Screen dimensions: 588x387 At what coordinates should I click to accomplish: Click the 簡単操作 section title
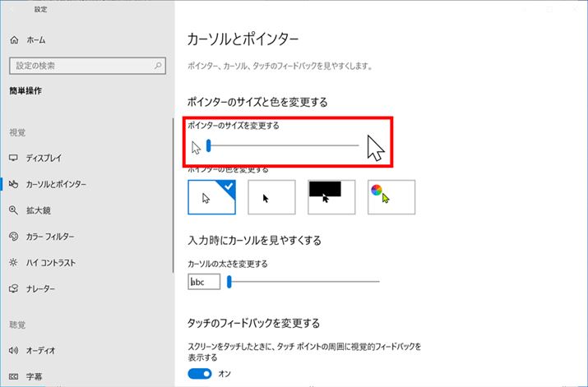[25, 90]
